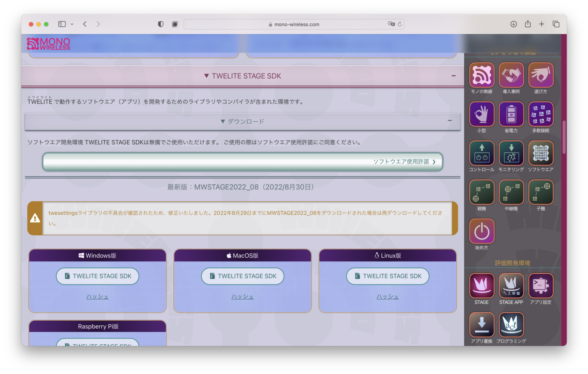Click the アプリ設定 gear icon
The image size is (588, 374).
tap(541, 286)
